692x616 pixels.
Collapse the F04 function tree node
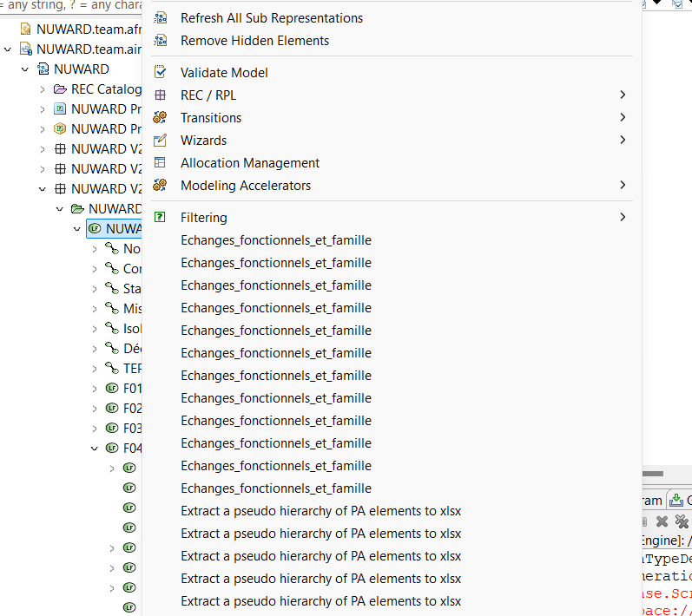95,449
